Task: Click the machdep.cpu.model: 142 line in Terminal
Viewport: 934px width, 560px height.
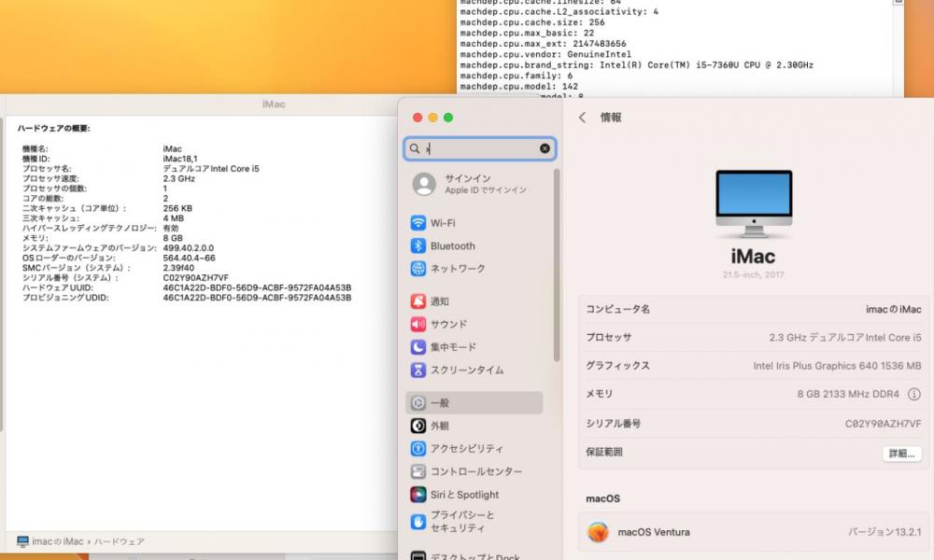Action: coord(518,86)
